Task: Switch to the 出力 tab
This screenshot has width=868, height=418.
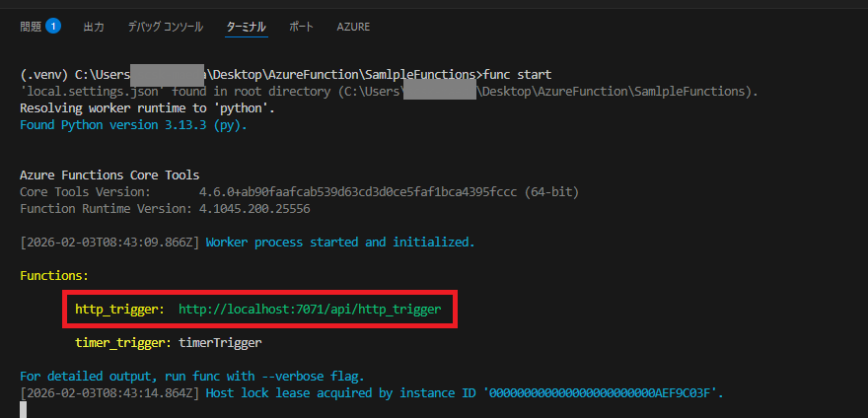Action: click(x=94, y=27)
